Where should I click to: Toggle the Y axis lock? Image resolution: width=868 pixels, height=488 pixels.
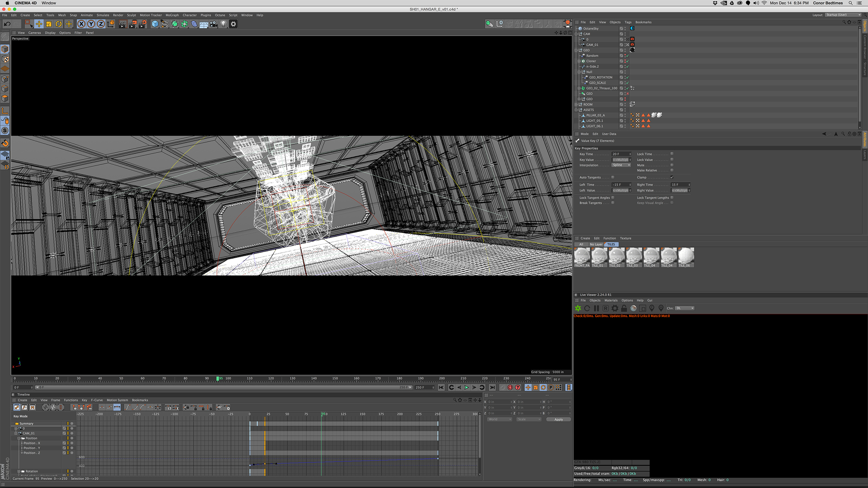tap(91, 24)
